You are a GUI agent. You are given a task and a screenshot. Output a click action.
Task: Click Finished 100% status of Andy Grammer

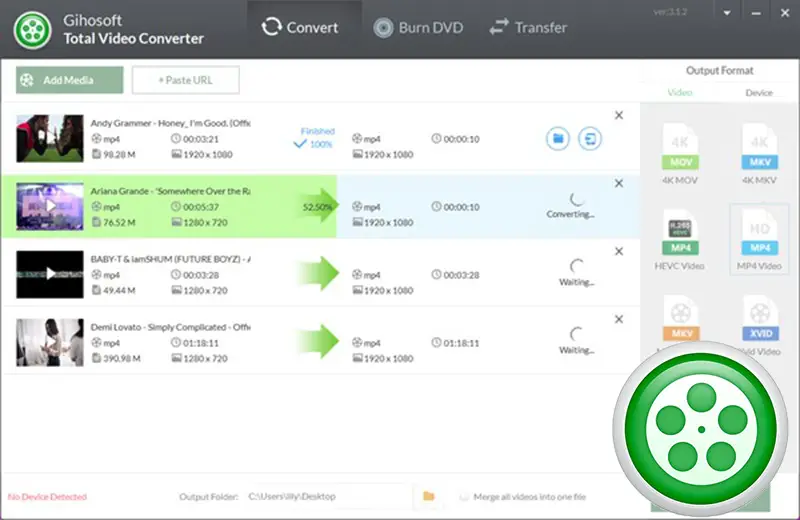(x=315, y=138)
